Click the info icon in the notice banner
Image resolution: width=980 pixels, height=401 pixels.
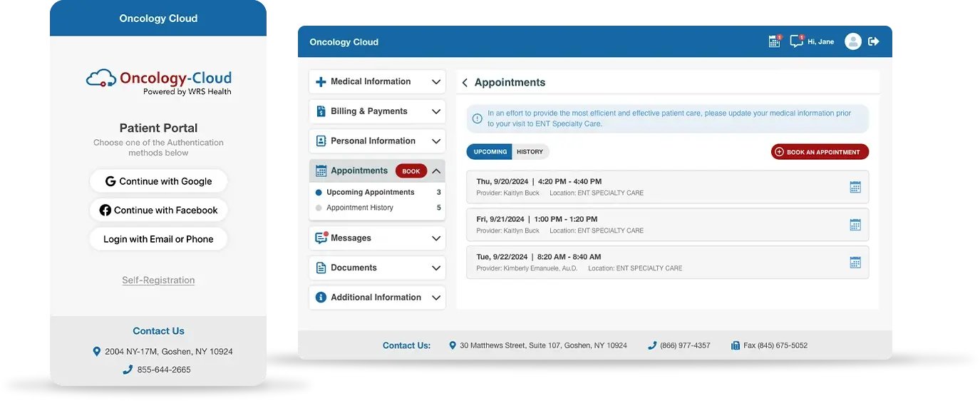coord(478,118)
